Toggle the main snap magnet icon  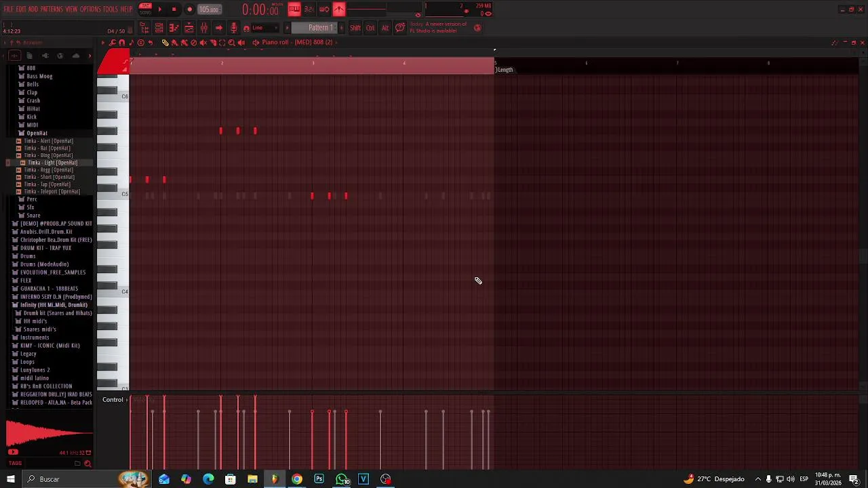click(246, 28)
